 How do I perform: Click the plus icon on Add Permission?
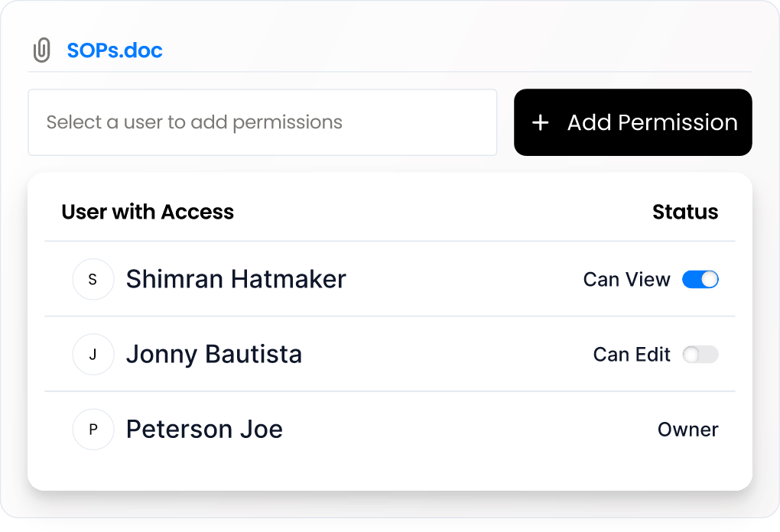540,122
